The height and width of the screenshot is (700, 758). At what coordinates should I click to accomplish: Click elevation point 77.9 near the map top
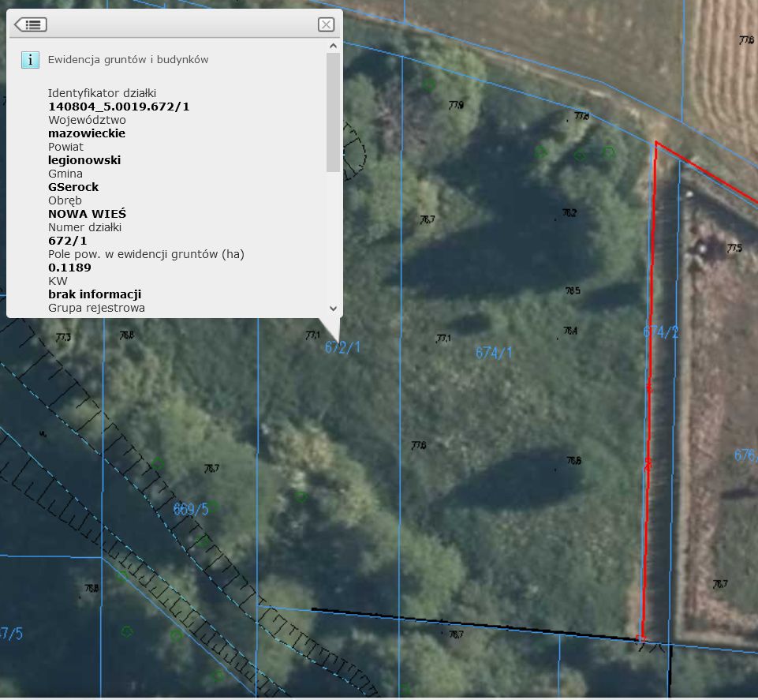click(x=456, y=105)
